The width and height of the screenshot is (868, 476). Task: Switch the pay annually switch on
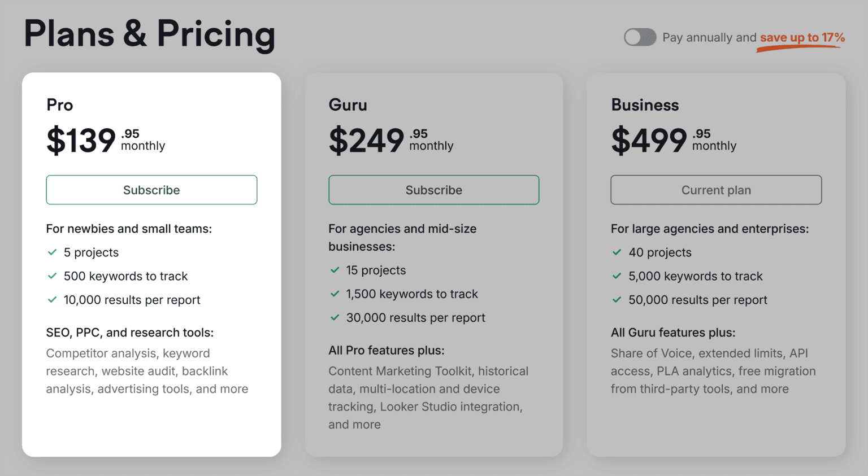[x=639, y=37]
